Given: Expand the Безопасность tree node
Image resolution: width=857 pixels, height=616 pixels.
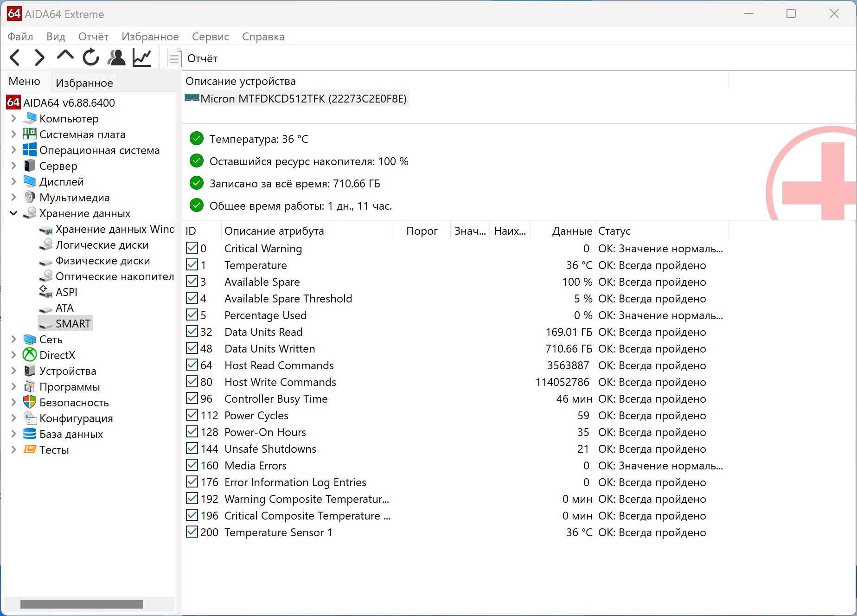Looking at the screenshot, I should (13, 402).
